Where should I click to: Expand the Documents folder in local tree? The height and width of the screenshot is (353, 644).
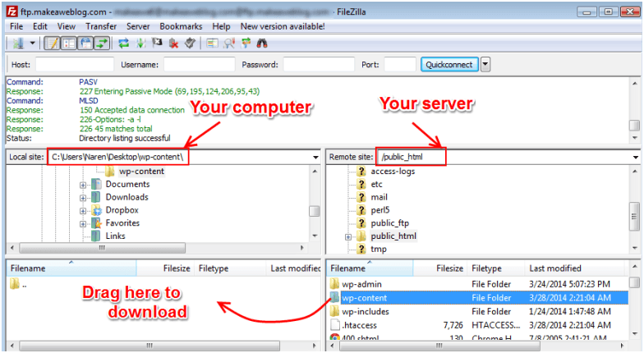click(83, 186)
